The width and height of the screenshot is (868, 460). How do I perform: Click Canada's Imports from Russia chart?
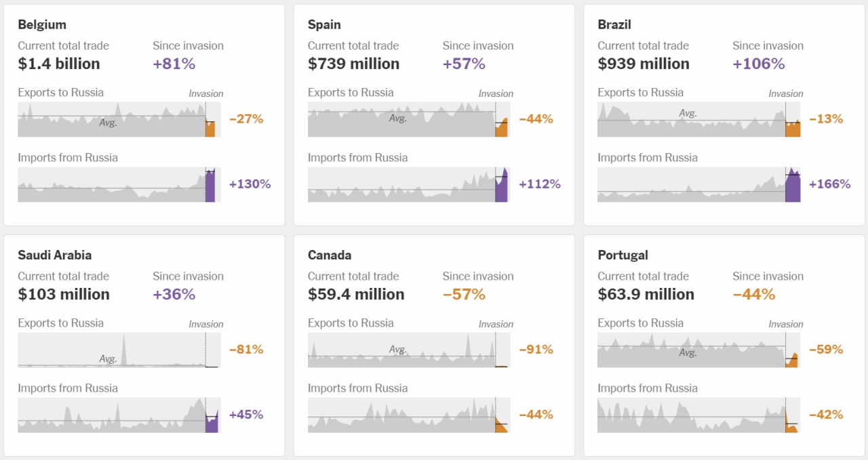click(x=406, y=415)
